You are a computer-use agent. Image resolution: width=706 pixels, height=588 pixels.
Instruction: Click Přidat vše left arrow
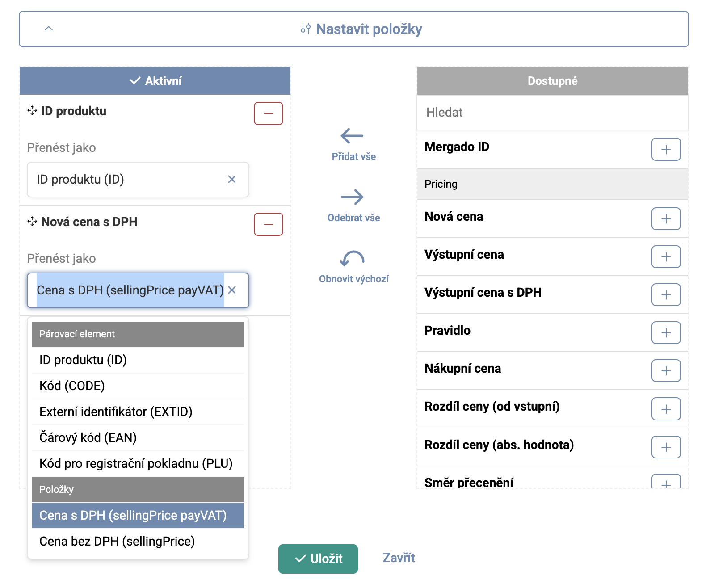click(353, 136)
